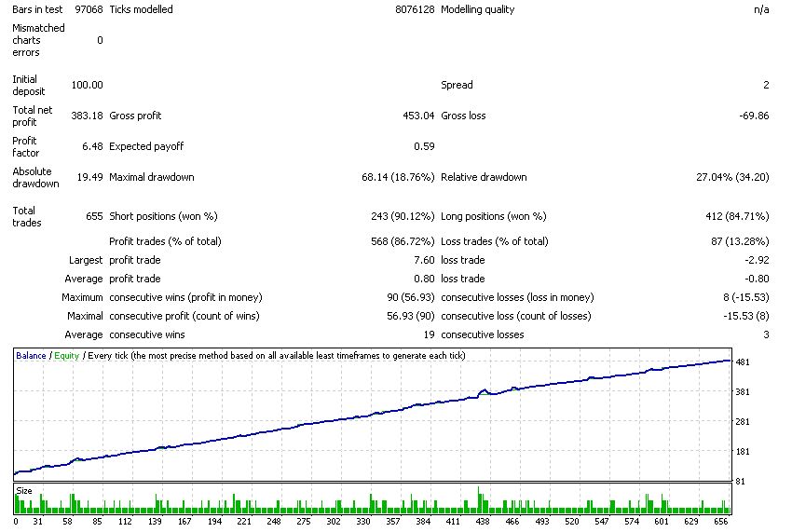
Task: Click the Mismatched charts errors label
Action: 38,40
